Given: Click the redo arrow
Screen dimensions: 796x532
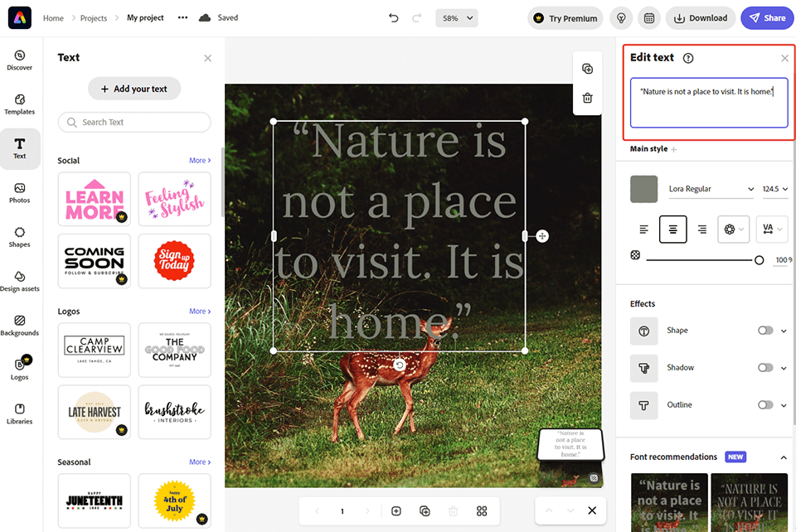Looking at the screenshot, I should (x=417, y=18).
